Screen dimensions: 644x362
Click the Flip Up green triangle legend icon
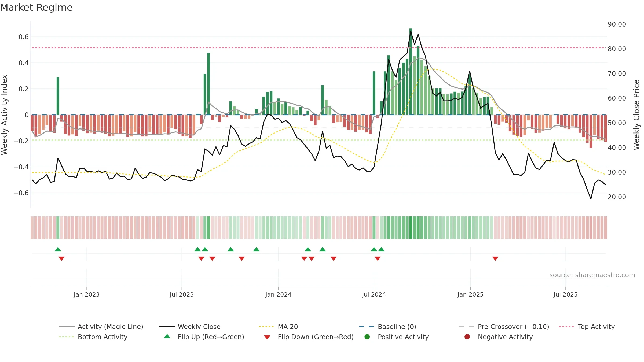tap(167, 336)
